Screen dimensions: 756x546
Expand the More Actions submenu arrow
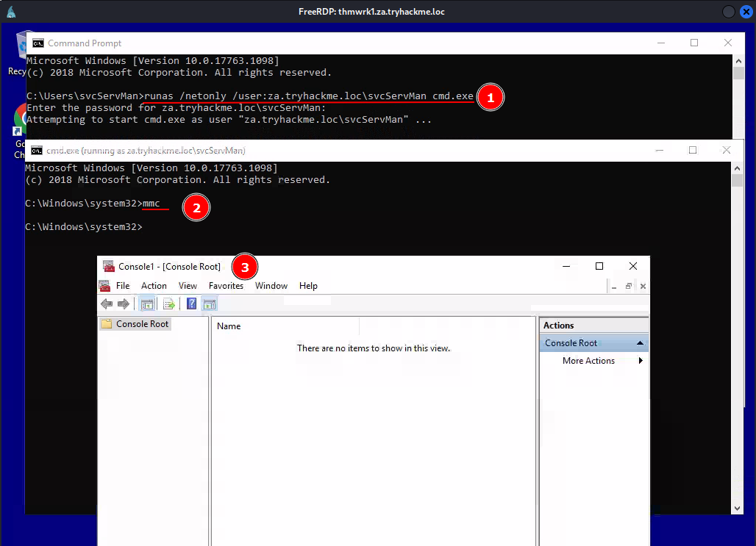point(641,361)
